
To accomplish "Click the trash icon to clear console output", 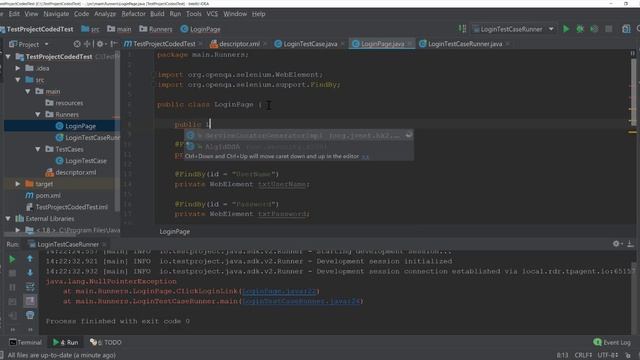I will [x=30, y=315].
